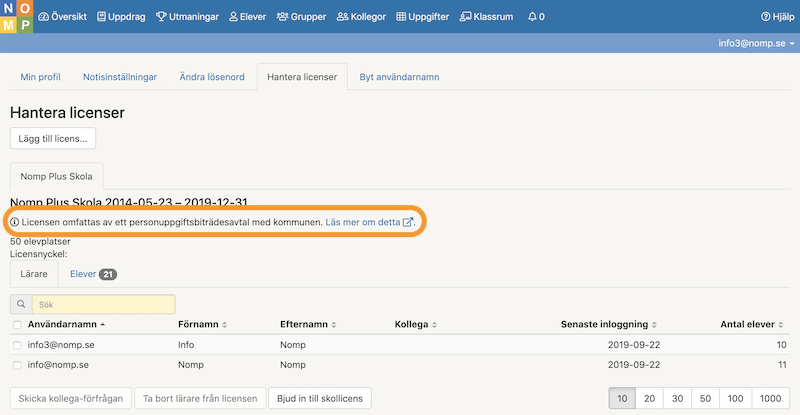Set page size to 1000 rows
The width and height of the screenshot is (800, 415).
770,399
